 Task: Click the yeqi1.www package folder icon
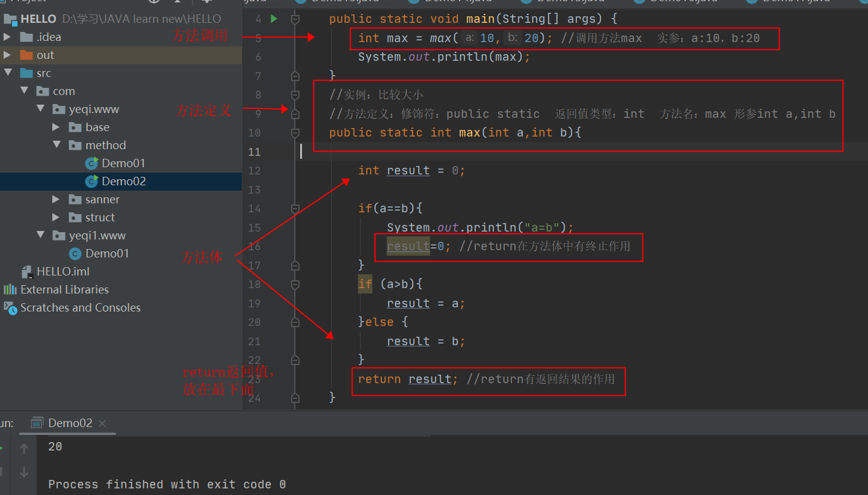pos(59,235)
